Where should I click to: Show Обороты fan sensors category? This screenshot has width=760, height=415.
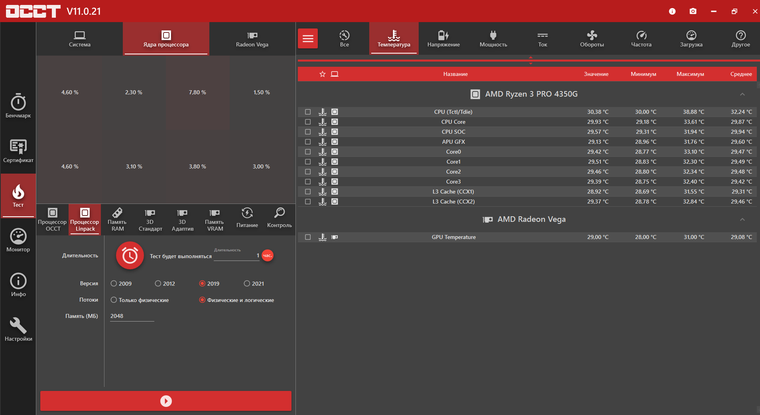click(x=592, y=39)
